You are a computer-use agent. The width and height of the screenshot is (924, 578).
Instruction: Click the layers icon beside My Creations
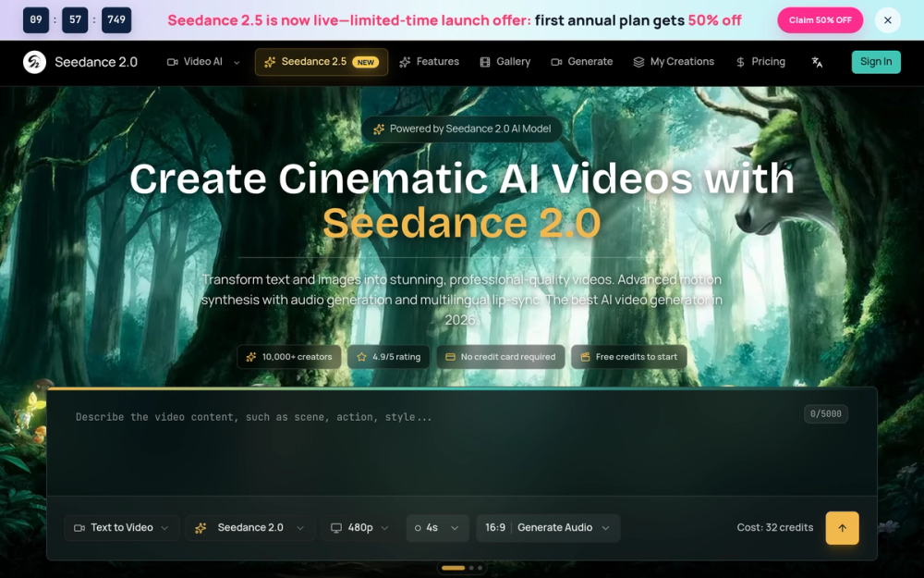(x=638, y=62)
